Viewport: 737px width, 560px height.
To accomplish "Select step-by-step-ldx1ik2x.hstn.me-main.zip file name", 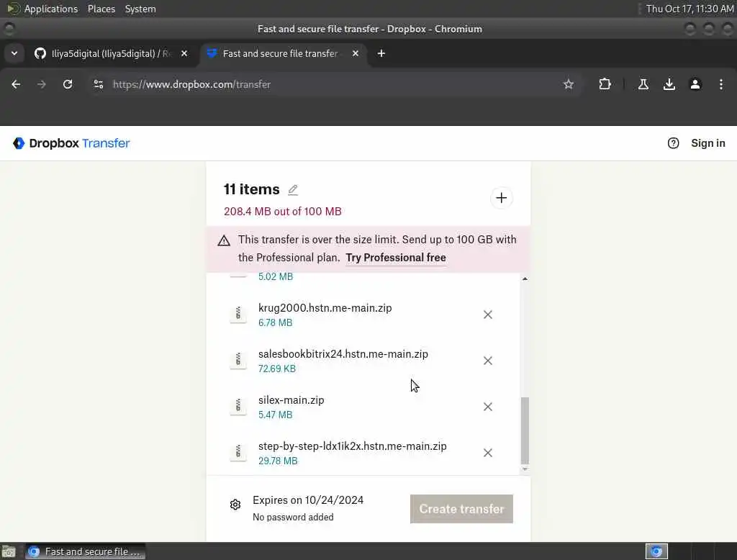I will point(353,446).
